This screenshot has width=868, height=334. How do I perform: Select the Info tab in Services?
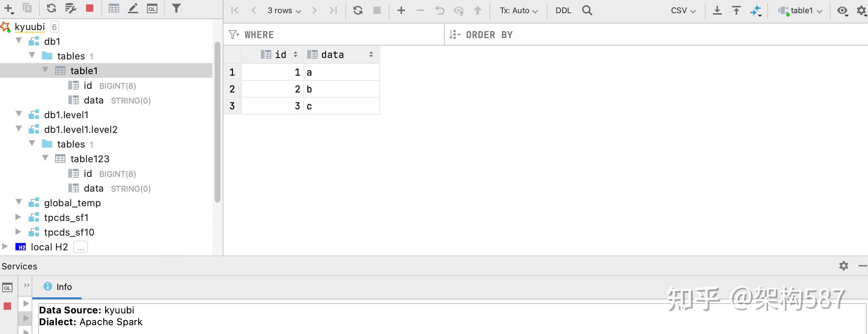coord(57,287)
